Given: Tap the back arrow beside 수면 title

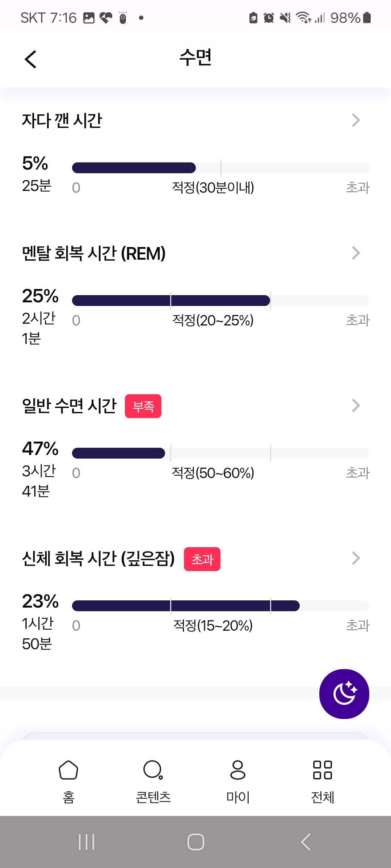Looking at the screenshot, I should point(31,59).
